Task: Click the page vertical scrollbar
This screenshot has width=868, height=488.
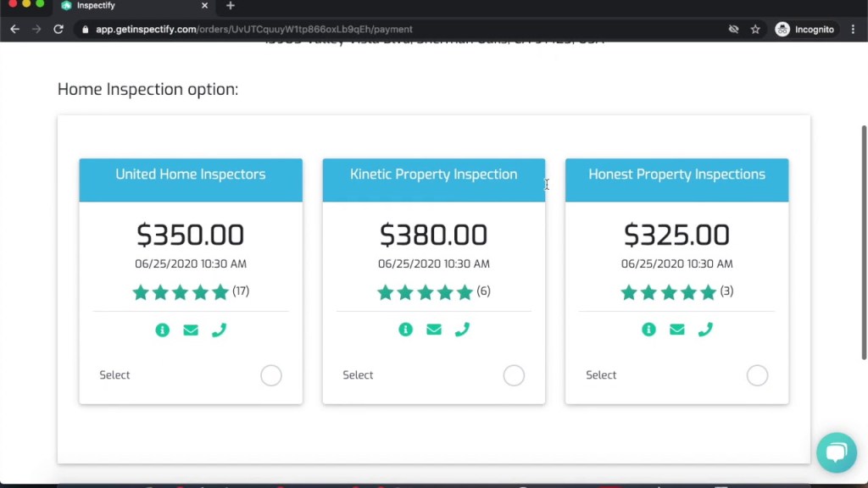Action: click(x=864, y=242)
